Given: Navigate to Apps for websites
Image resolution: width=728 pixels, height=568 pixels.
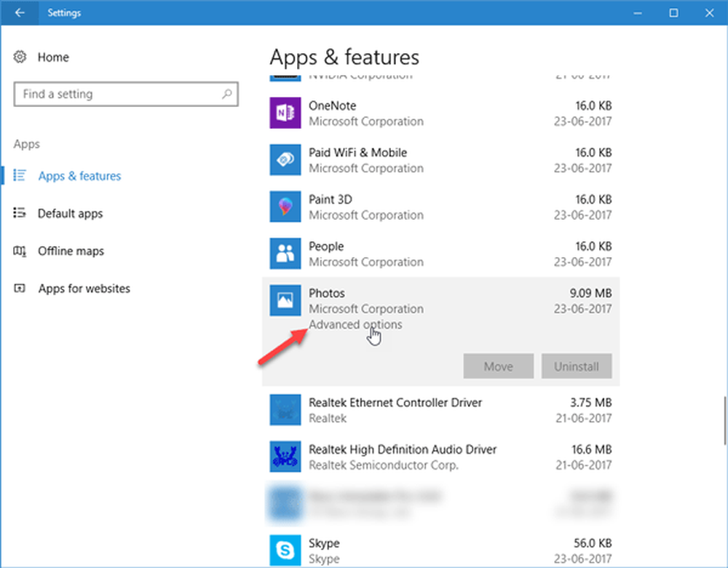Looking at the screenshot, I should (x=84, y=289).
